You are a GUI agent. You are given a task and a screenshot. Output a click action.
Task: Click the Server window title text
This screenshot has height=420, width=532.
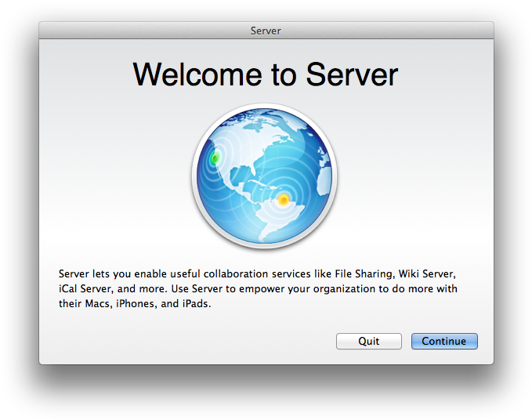click(266, 31)
